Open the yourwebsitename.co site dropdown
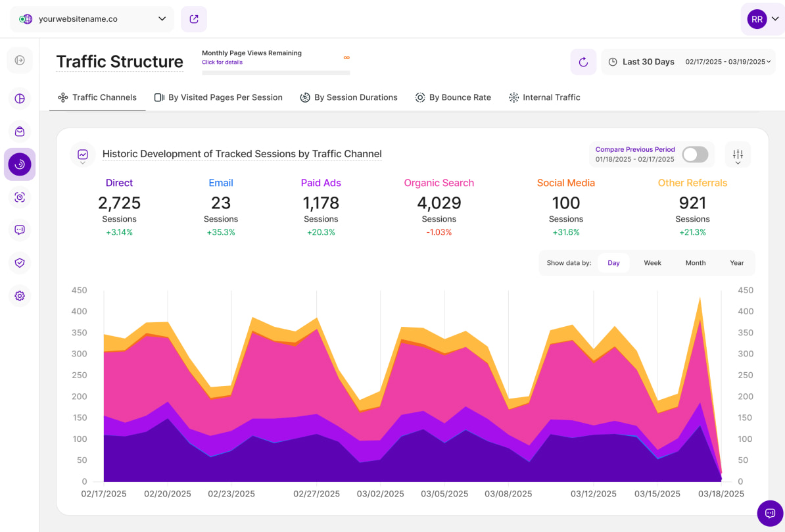Screen dimensions: 785x532 pos(92,19)
